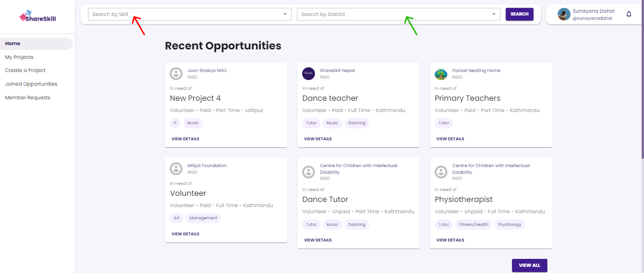644x273 pixels.
Task: Click the Joon Shakya NGO avatar icon
Action: pyautogui.click(x=176, y=73)
